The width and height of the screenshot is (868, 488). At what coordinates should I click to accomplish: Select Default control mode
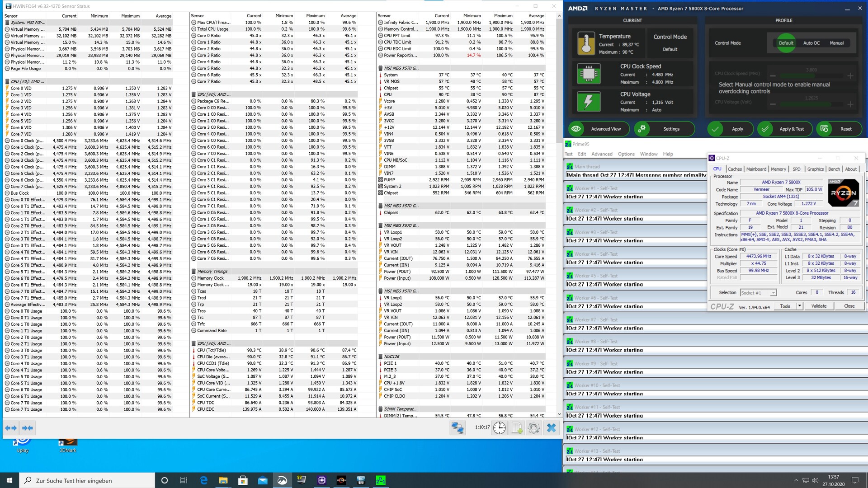click(x=786, y=43)
